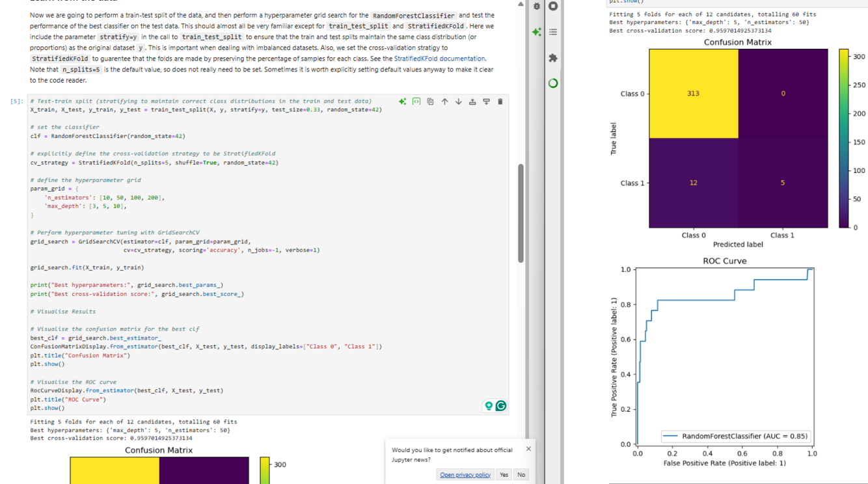Click the clf = RandomForestClassifier line
868x484 pixels.
(108, 136)
